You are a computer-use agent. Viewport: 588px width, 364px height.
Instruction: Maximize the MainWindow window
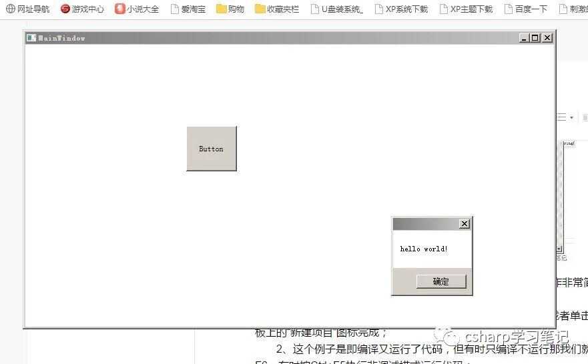535,38
